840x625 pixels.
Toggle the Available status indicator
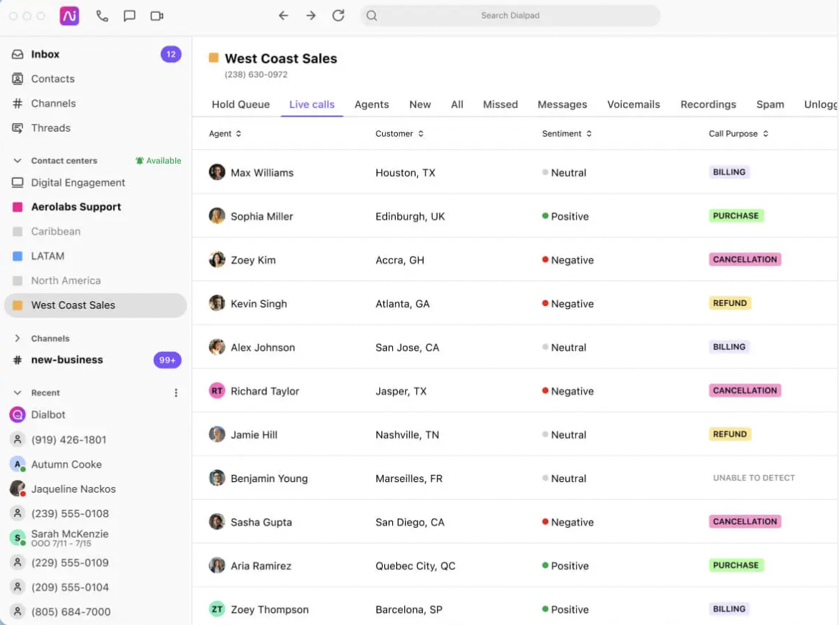click(159, 161)
